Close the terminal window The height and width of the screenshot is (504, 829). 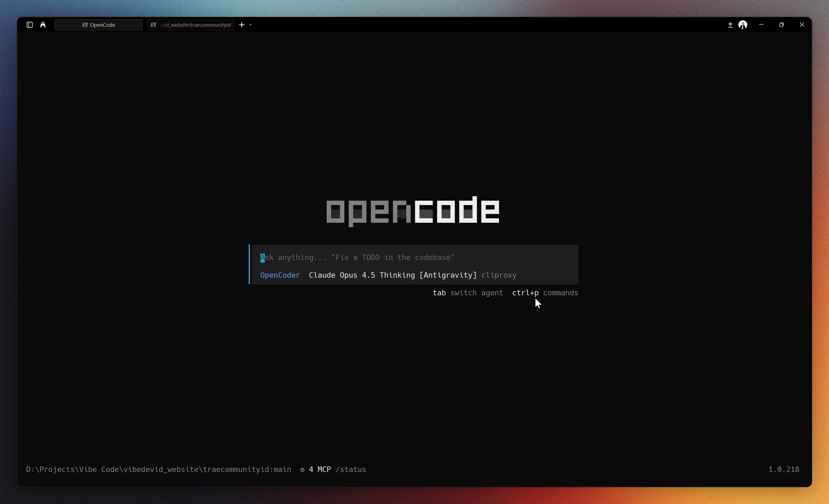click(802, 25)
